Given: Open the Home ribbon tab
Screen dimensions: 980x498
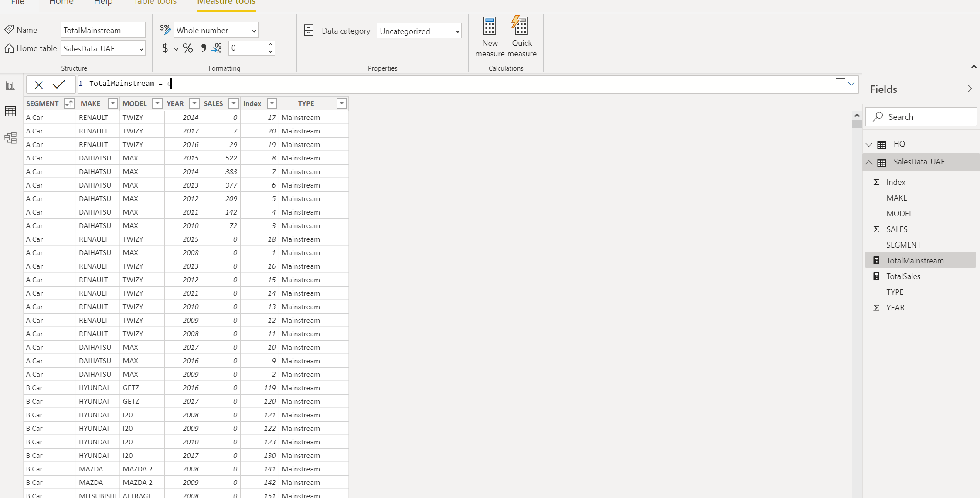Looking at the screenshot, I should coord(61,2).
